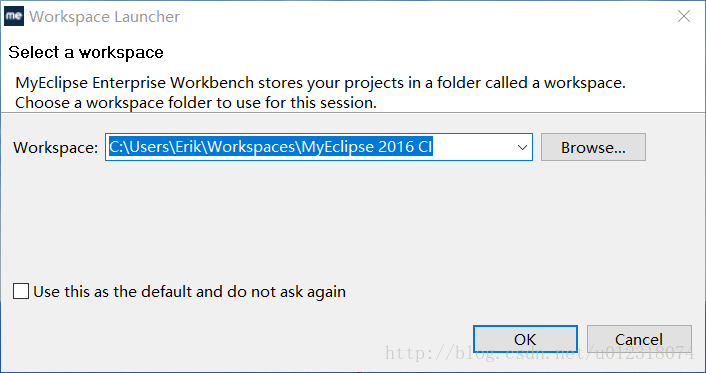This screenshot has height=373, width=706.
Task: Close the Workspace Launcher dialog
Action: (683, 17)
